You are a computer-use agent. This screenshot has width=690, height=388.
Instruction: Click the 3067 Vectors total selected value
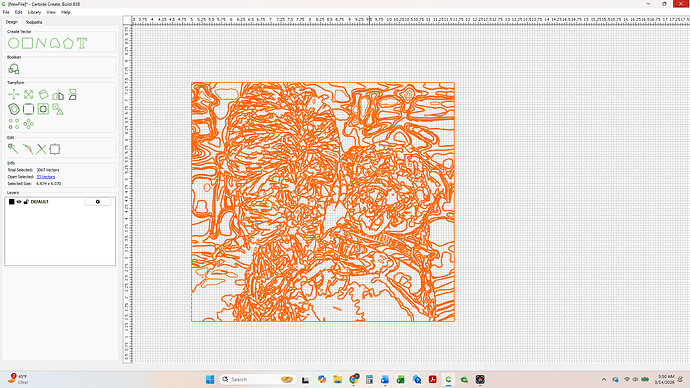[48, 170]
